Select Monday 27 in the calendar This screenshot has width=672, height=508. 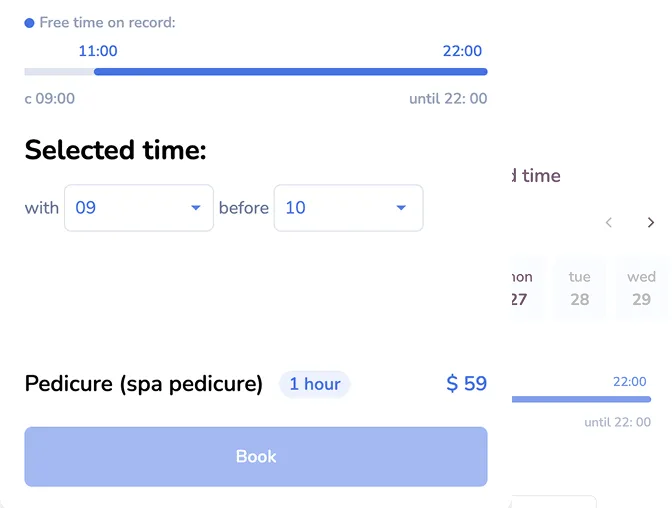tap(524, 288)
